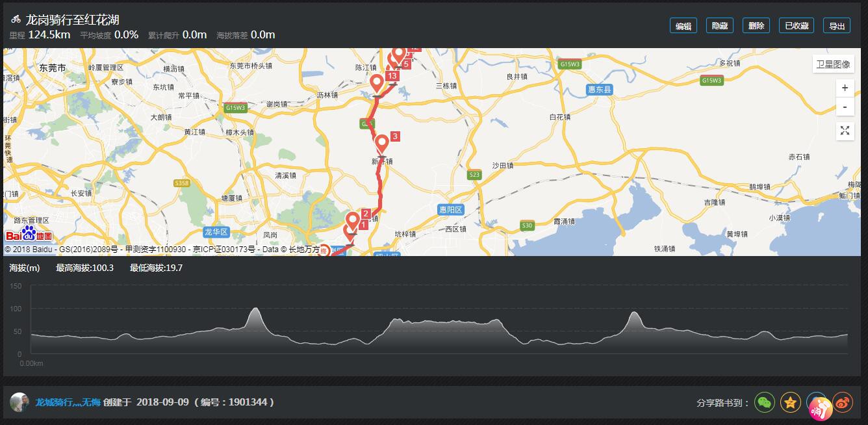This screenshot has height=425, width=868.
Task: Click the first elevation peak on chart
Action: pos(256,309)
